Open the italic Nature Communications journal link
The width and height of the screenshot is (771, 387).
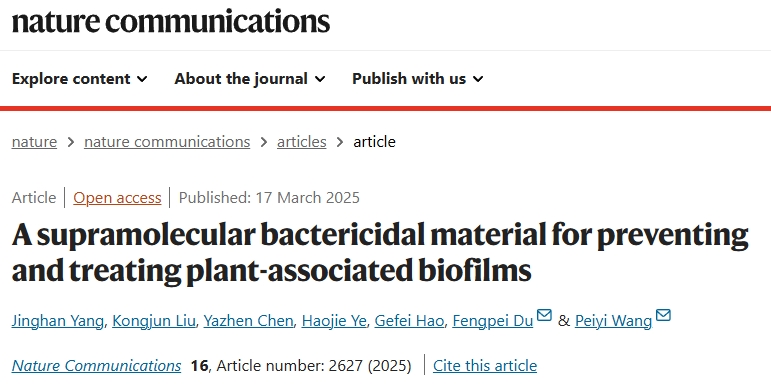click(96, 365)
